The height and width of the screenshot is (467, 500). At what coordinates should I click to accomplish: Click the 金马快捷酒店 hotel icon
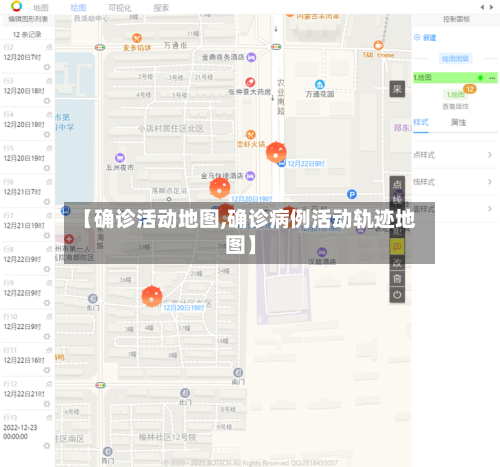pos(250,176)
